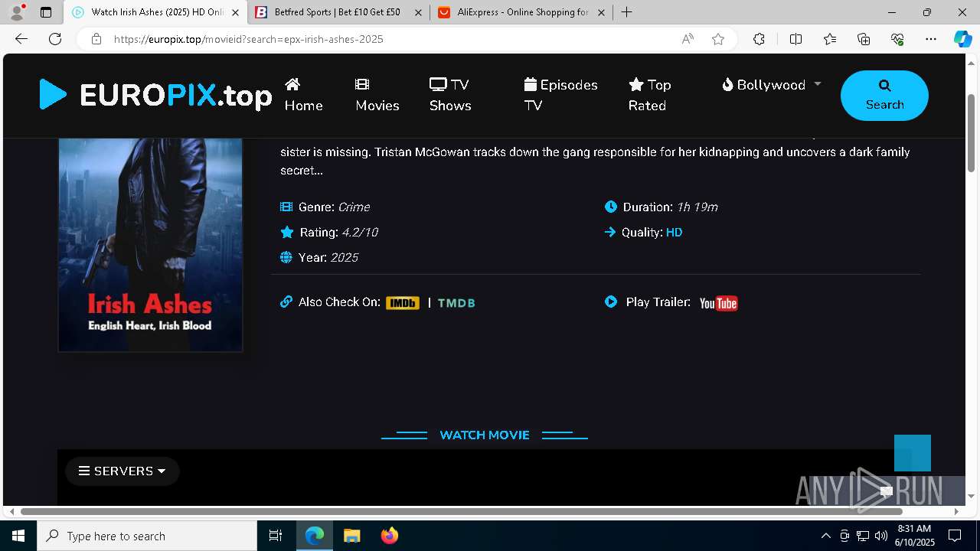Click the vertical scrollbar thumb
The image size is (980, 551).
pos(971,132)
